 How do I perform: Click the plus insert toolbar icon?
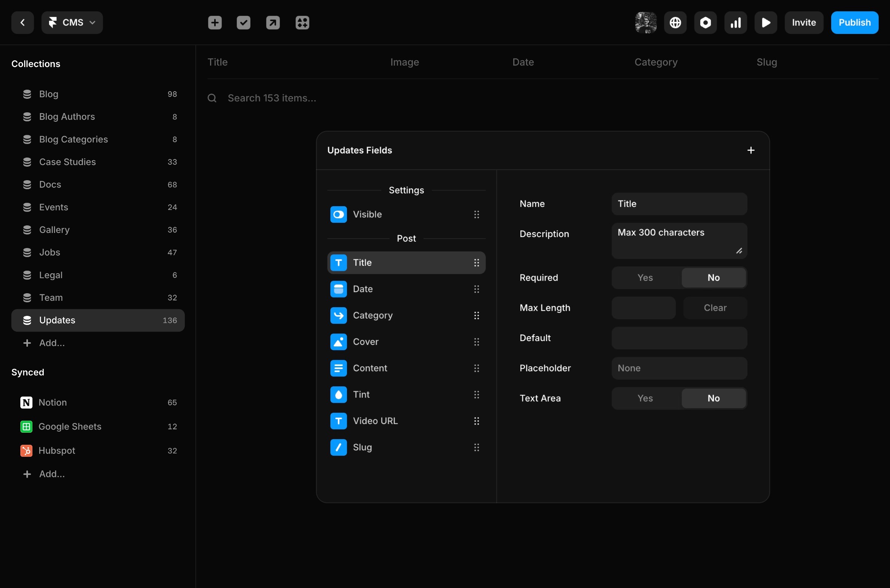pos(215,23)
